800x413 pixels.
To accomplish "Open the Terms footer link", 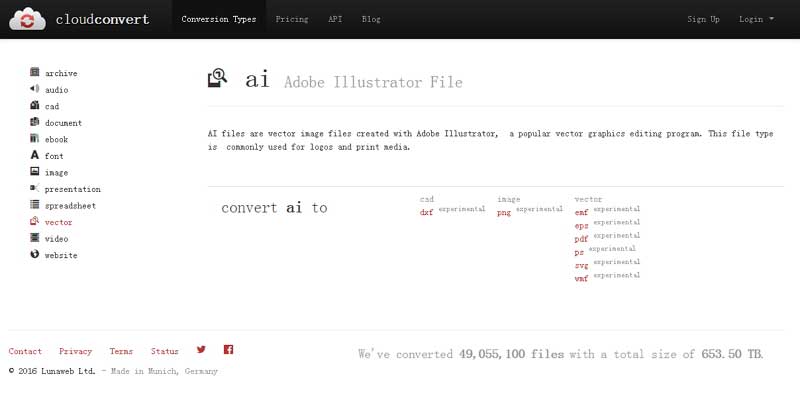I will tap(121, 351).
